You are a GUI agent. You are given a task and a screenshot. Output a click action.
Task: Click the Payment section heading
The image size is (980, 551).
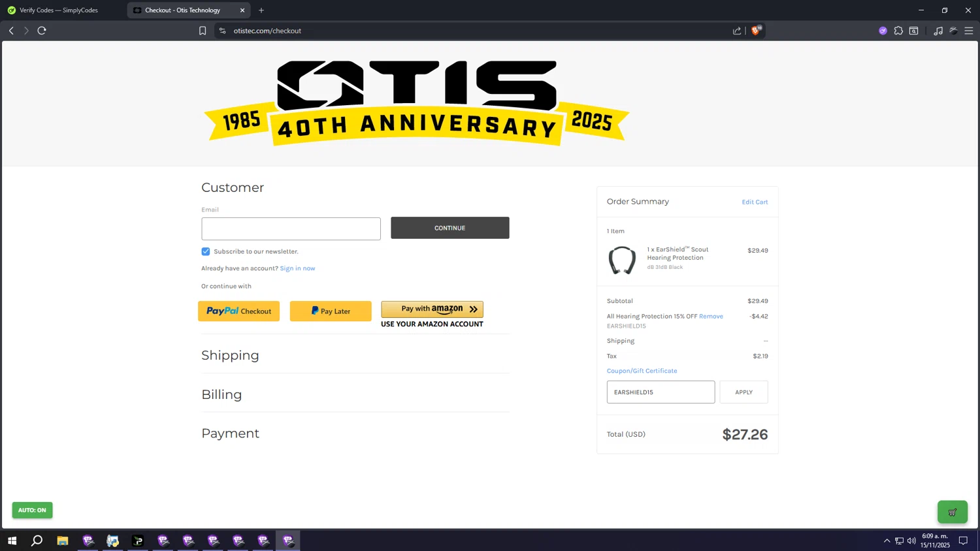230,433
